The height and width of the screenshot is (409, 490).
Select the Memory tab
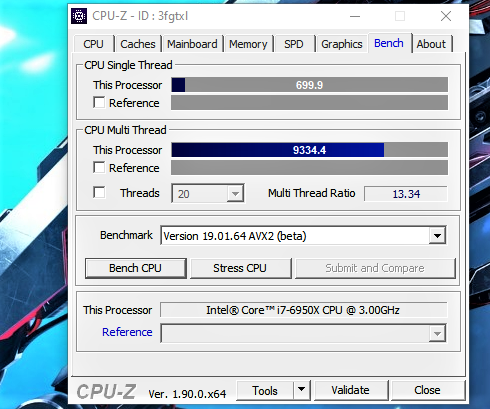coord(248,44)
